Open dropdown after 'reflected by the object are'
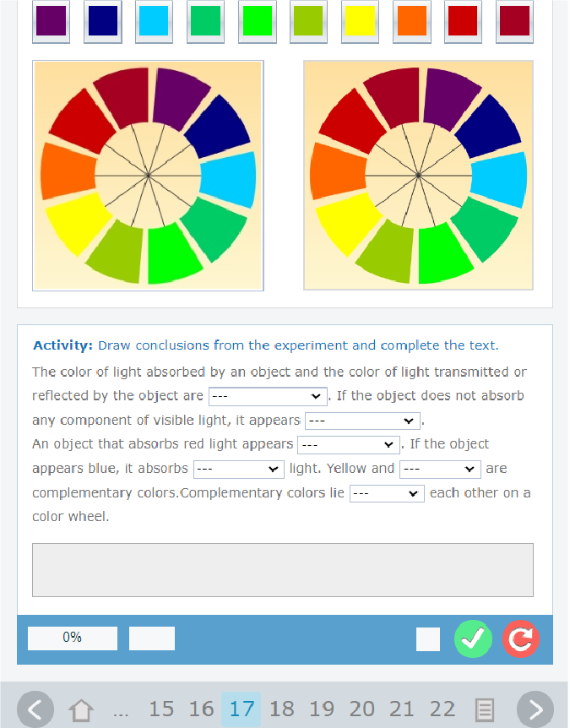570x728 pixels. pos(268,396)
